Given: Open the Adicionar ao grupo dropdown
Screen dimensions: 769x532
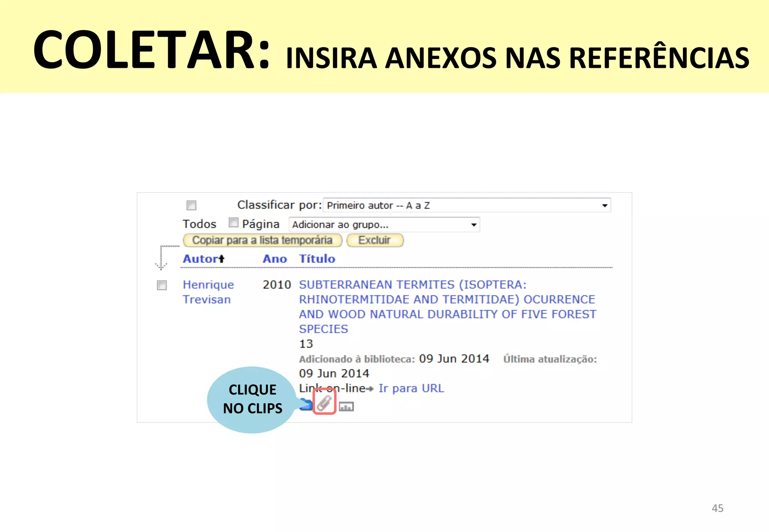Looking at the screenshot, I should [384, 224].
